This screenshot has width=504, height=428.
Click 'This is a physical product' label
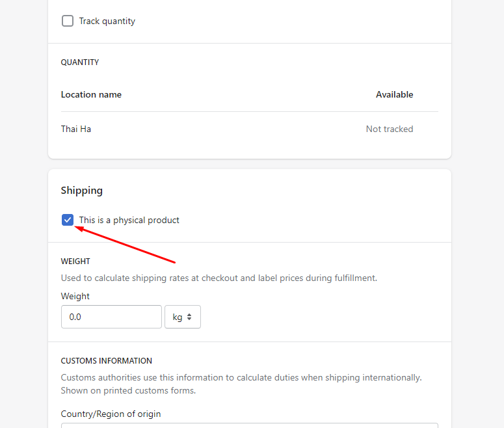[x=129, y=220]
